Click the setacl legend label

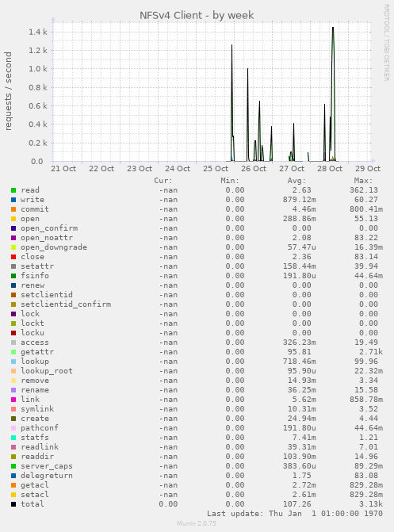pos(35,494)
